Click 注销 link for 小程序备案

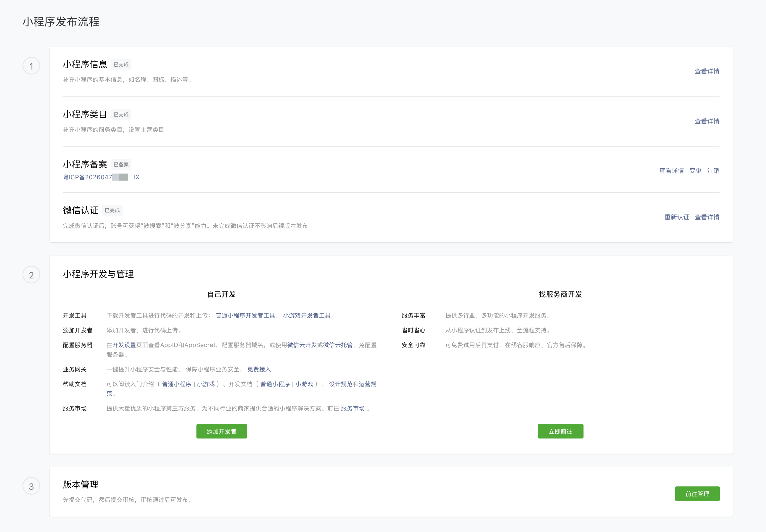[713, 171]
